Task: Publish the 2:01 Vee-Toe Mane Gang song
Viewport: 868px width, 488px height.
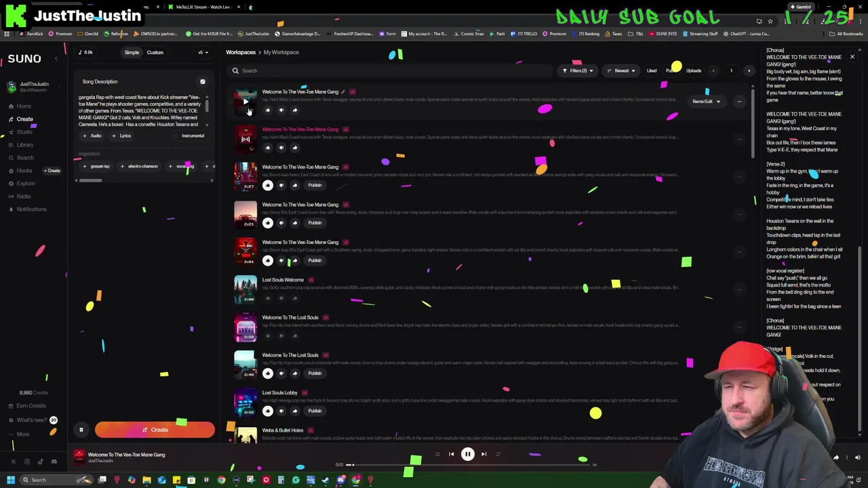Action: (x=315, y=260)
